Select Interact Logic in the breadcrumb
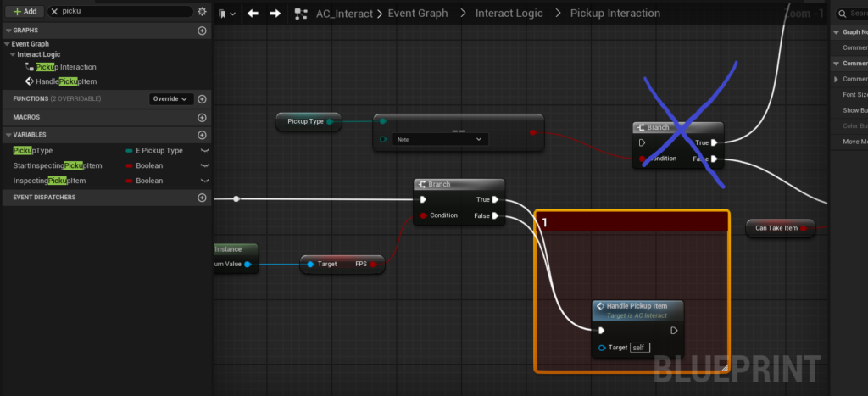This screenshot has width=868, height=396. [508, 14]
